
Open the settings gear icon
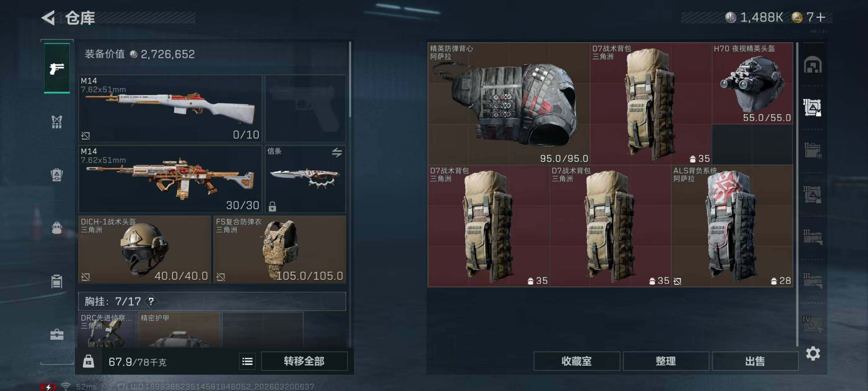[813, 353]
